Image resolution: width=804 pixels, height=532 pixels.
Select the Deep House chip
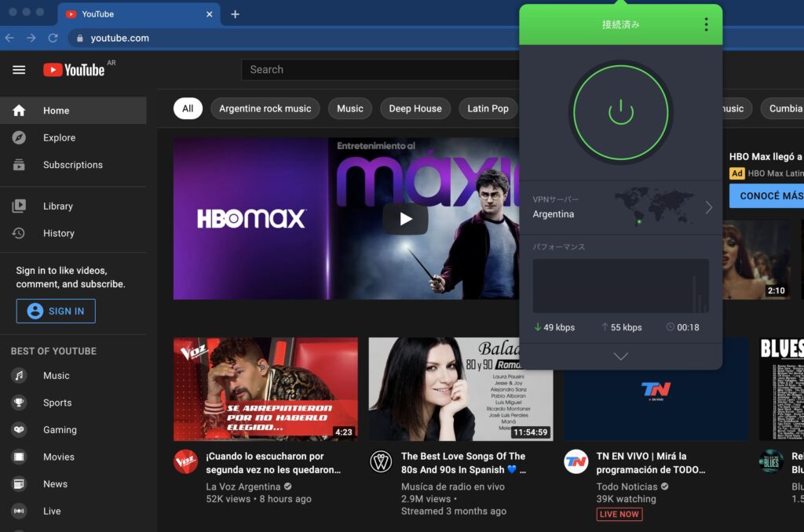pos(415,108)
